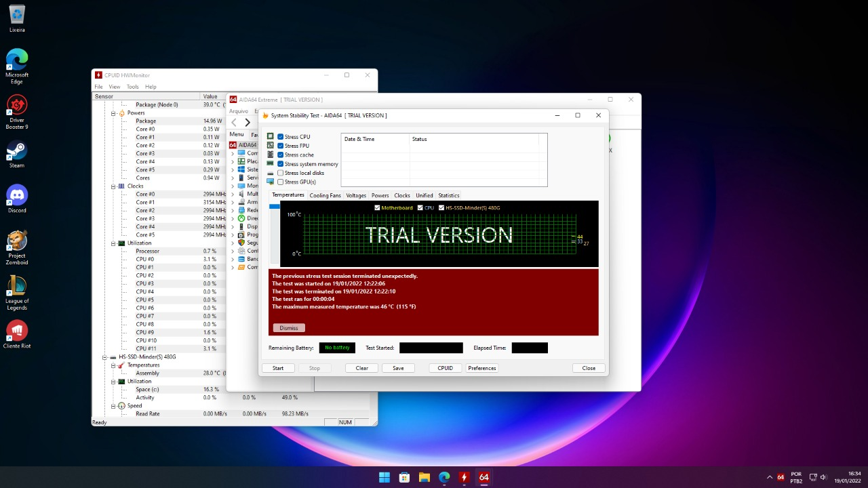Image resolution: width=868 pixels, height=488 pixels.
Task: Open File Explorer from the taskbar
Action: [425, 477]
